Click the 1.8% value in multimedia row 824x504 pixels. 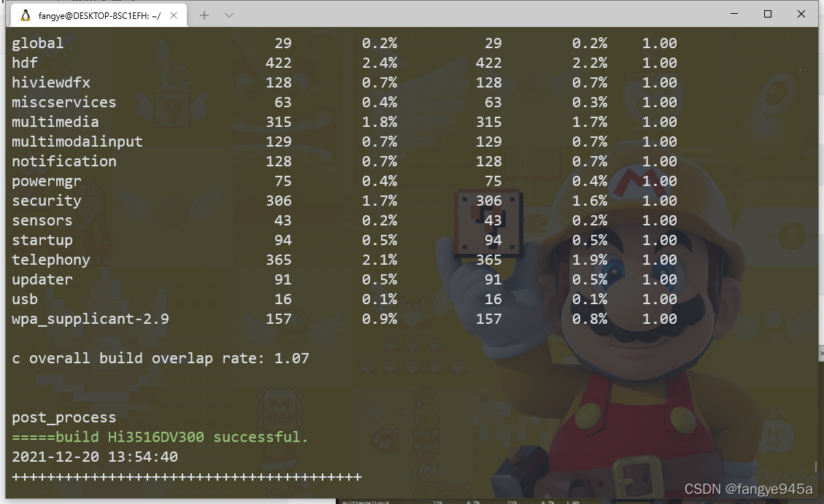380,122
